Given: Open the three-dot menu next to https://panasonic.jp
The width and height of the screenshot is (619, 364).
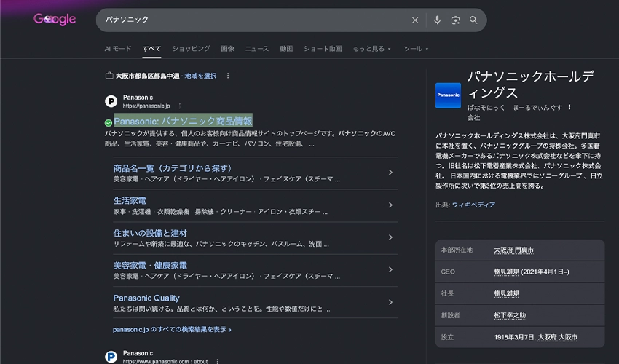Looking at the screenshot, I should [180, 106].
